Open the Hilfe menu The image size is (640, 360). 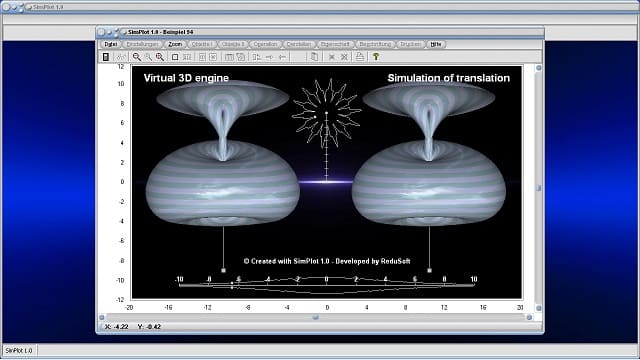tap(436, 44)
